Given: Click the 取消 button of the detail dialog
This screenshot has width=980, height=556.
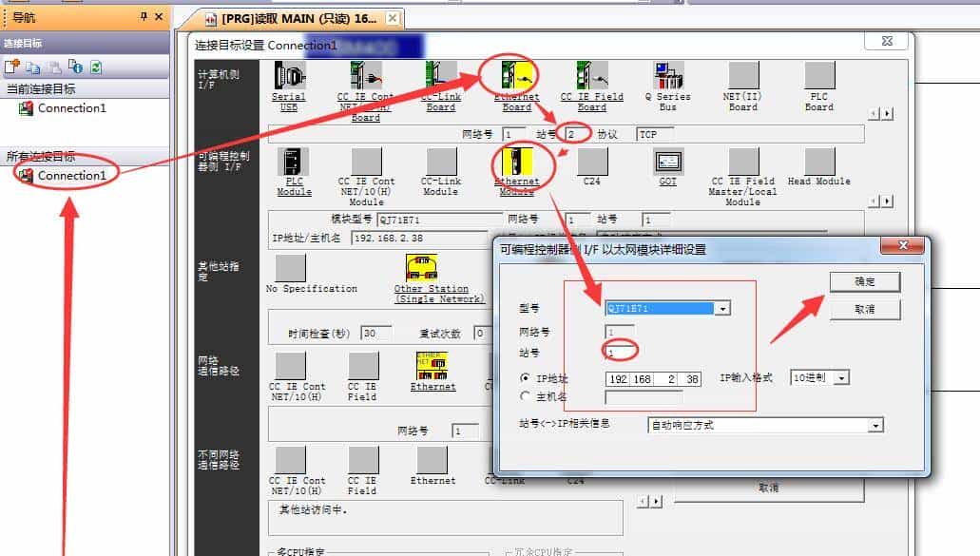Looking at the screenshot, I should click(x=865, y=309).
